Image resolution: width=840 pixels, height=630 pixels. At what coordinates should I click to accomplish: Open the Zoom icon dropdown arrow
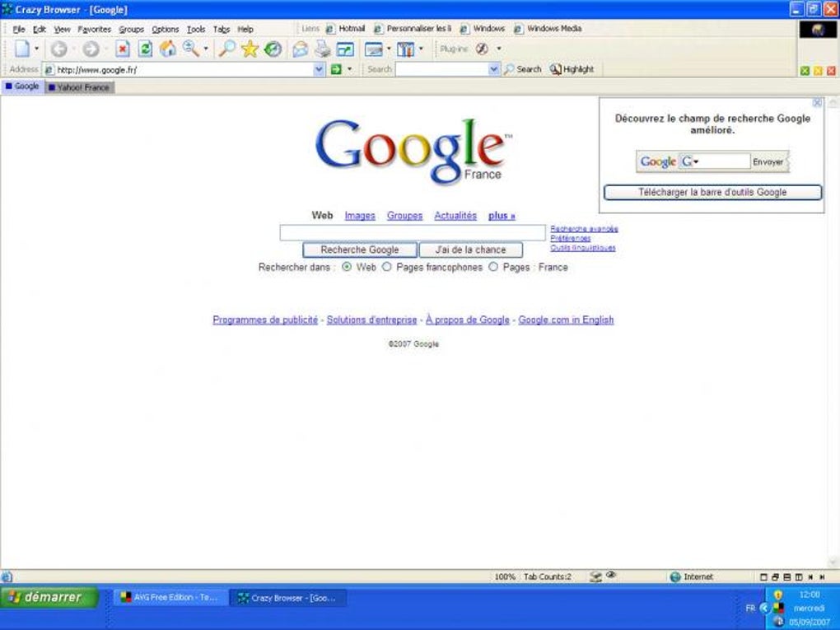205,49
